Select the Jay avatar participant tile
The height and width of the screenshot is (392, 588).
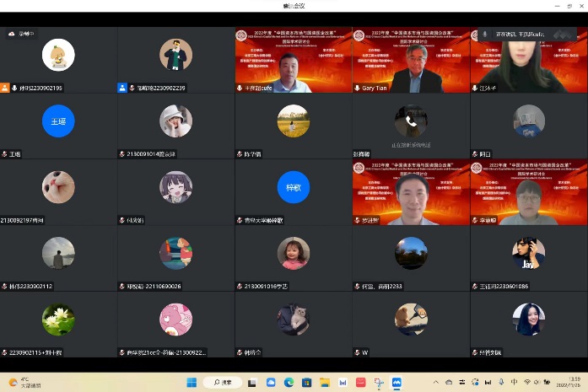[x=528, y=253]
